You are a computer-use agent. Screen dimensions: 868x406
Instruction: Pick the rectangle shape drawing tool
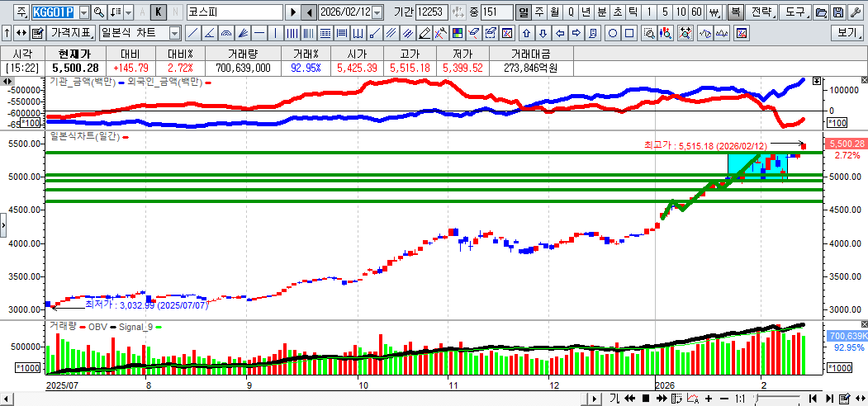coord(629,33)
